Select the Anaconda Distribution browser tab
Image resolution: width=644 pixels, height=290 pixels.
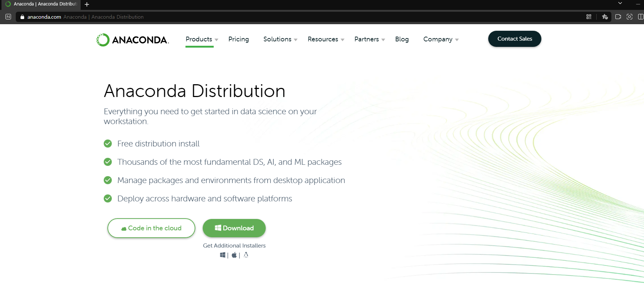click(41, 4)
